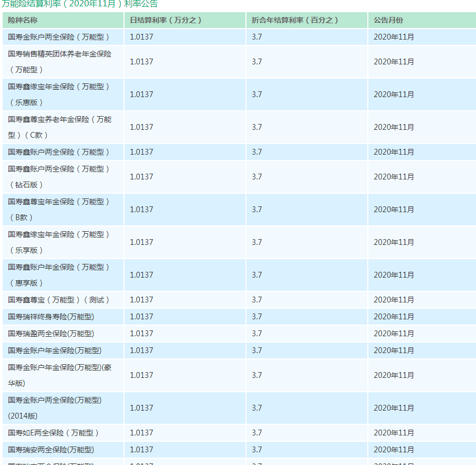This screenshot has height=465, width=476.
Task: Select 国寿金账户年金保险(万能型)(豪华版) product name
Action: tap(60, 375)
